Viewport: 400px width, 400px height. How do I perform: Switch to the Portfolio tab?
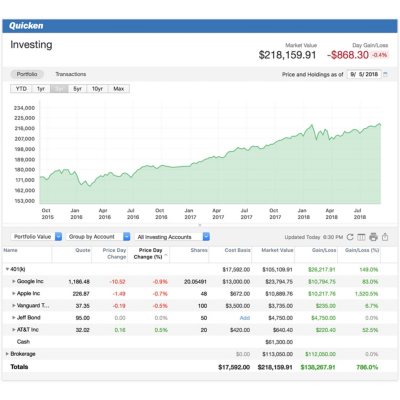click(27, 74)
